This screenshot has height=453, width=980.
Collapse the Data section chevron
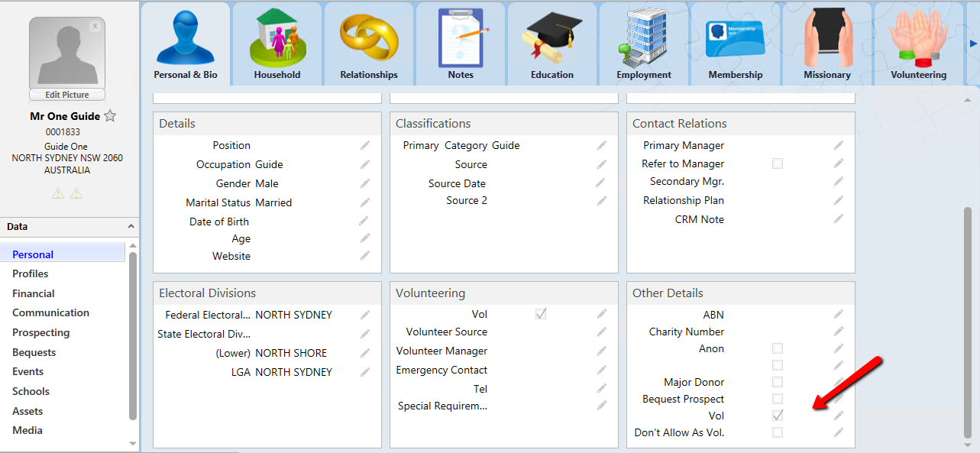[x=131, y=227]
